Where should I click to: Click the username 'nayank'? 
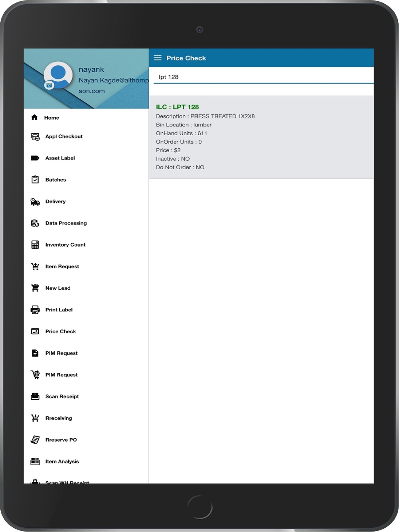coord(91,69)
